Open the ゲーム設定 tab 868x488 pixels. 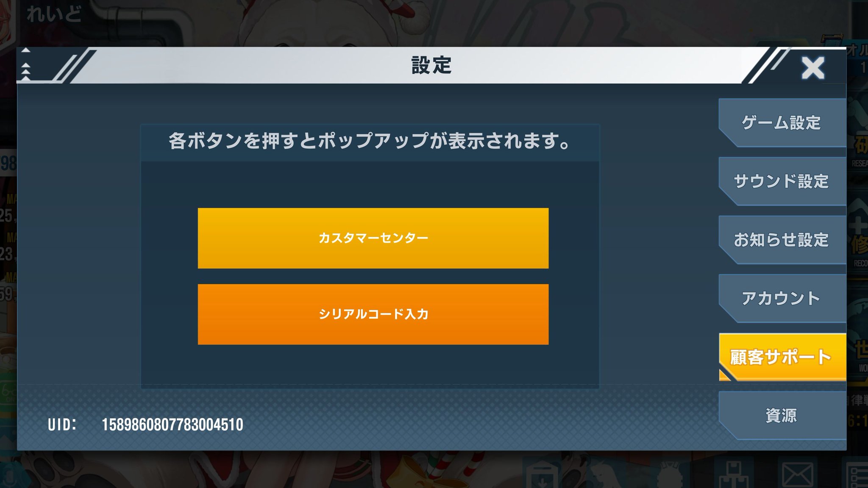[x=782, y=123]
